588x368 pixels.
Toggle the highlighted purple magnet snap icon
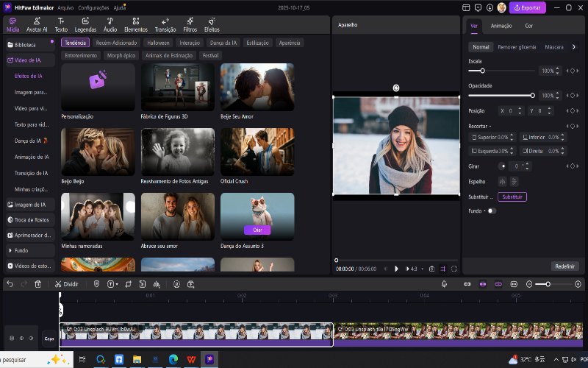click(483, 284)
